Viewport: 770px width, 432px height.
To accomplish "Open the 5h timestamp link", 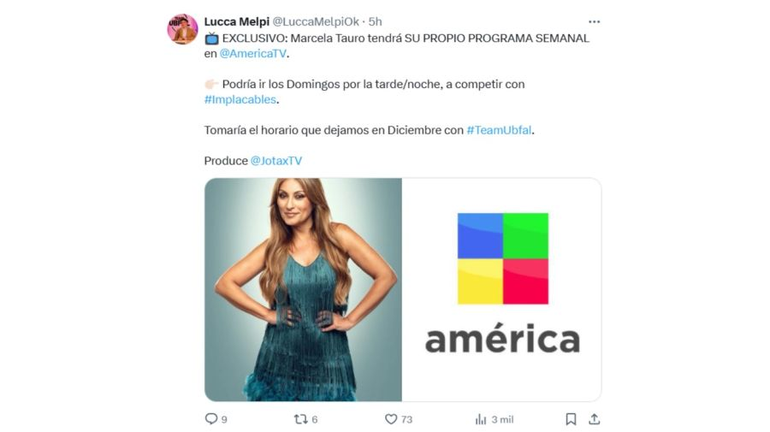I will pyautogui.click(x=375, y=22).
